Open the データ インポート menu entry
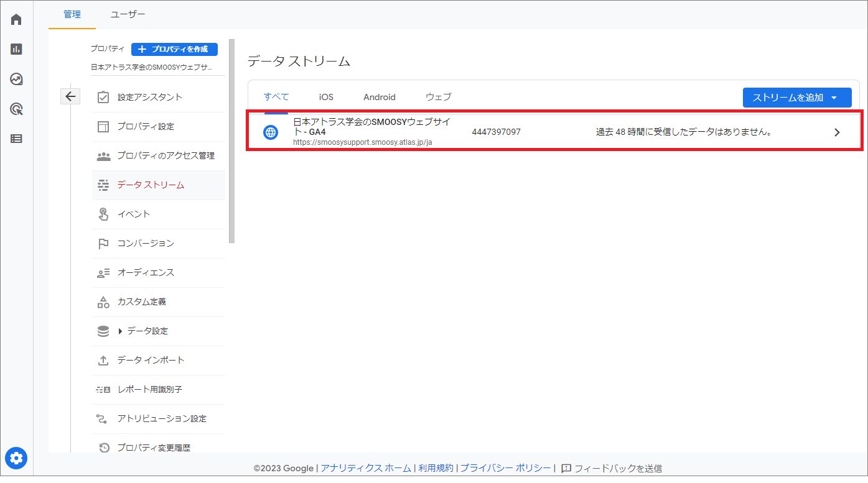This screenshot has height=483, width=868. pos(151,361)
